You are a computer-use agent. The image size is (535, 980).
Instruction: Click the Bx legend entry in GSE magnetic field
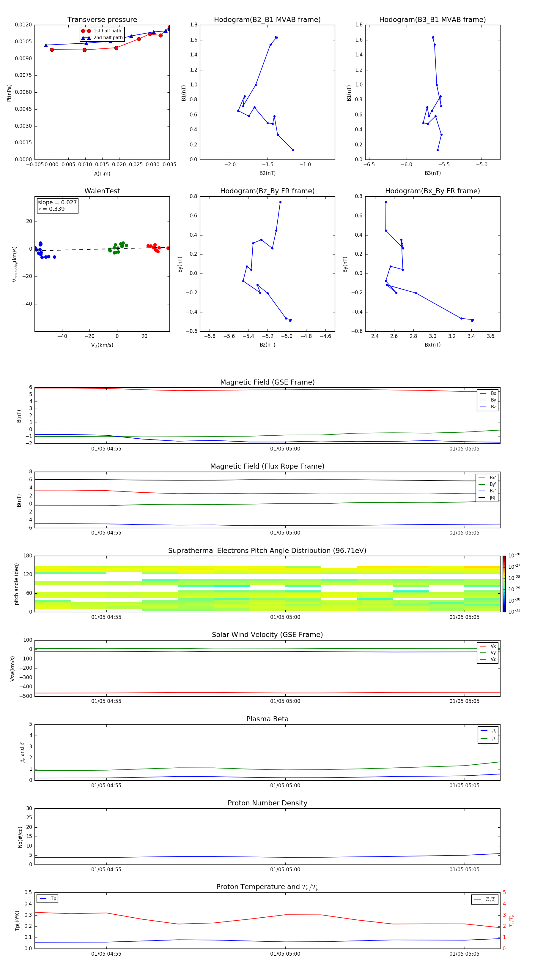click(488, 393)
